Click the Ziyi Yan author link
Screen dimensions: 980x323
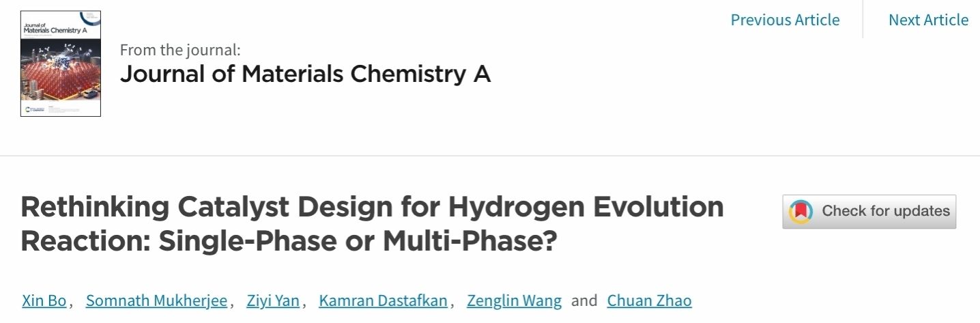273,300
